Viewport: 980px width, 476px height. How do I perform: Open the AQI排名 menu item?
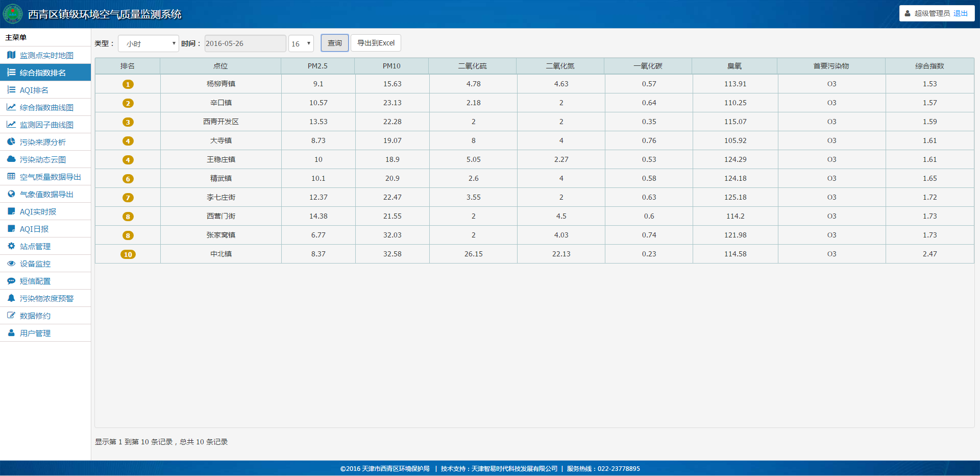[34, 90]
